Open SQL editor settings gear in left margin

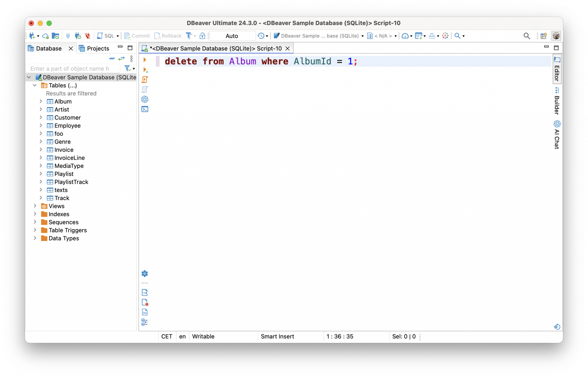pos(145,273)
